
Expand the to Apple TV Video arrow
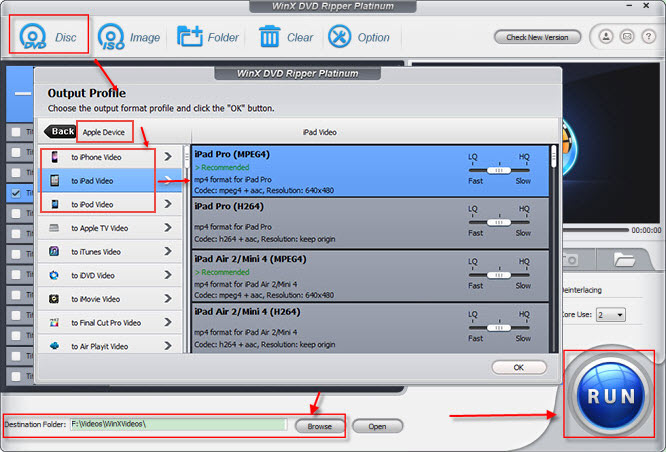pyautogui.click(x=168, y=228)
